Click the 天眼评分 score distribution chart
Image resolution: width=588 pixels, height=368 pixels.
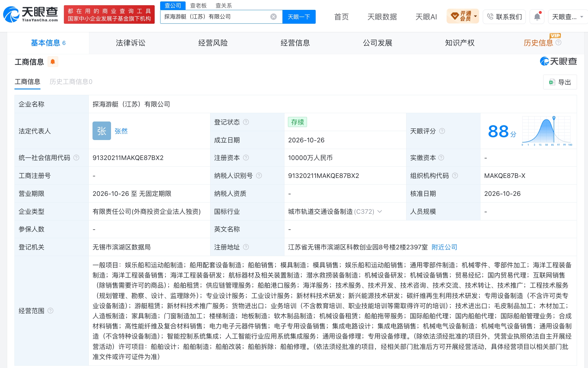pyautogui.click(x=546, y=131)
